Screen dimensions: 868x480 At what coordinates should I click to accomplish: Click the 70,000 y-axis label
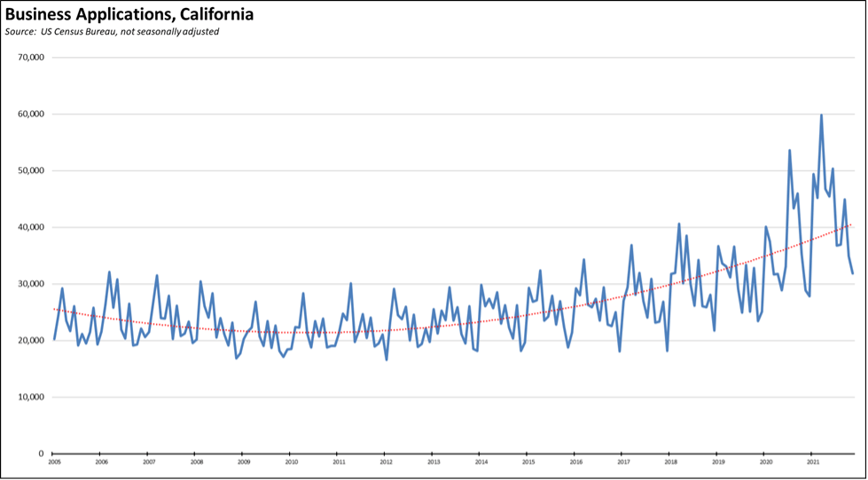(31, 58)
